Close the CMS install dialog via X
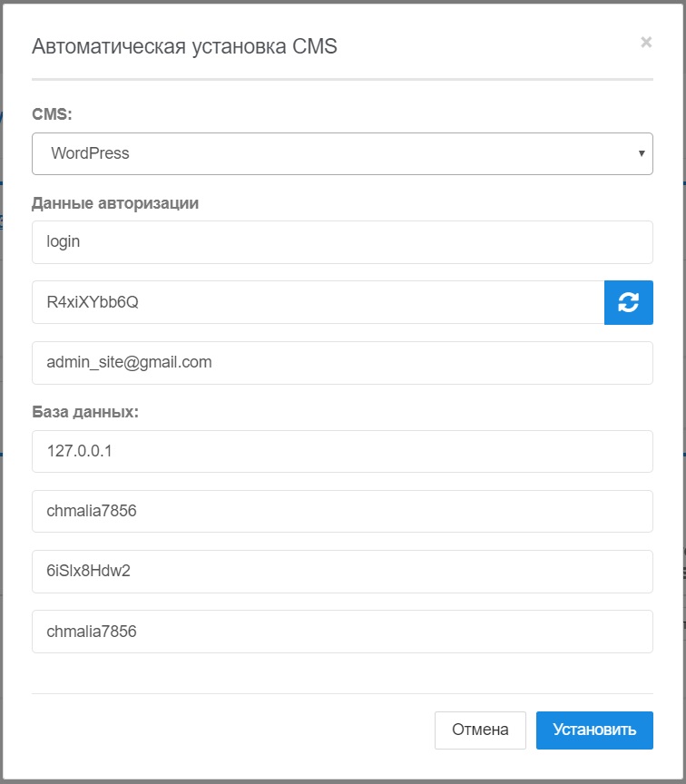Image resolution: width=686 pixels, height=784 pixels. point(646,42)
